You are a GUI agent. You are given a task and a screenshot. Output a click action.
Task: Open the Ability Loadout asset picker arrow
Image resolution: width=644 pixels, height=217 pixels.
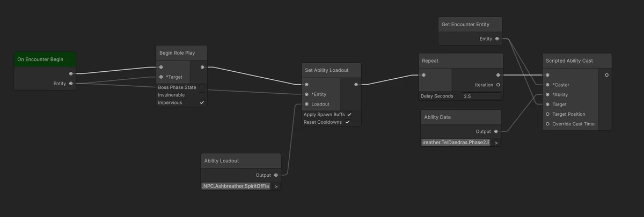276,186
